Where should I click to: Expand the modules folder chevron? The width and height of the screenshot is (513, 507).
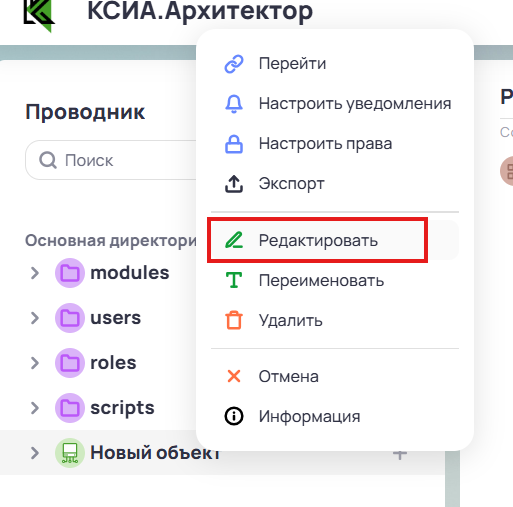point(35,273)
